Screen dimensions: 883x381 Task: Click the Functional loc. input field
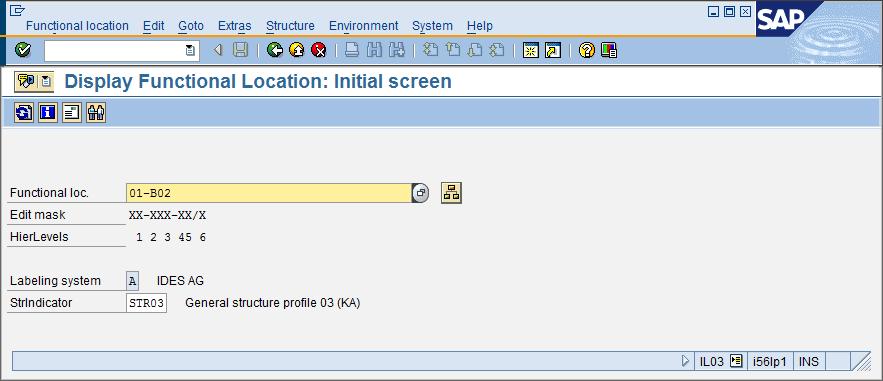point(269,193)
